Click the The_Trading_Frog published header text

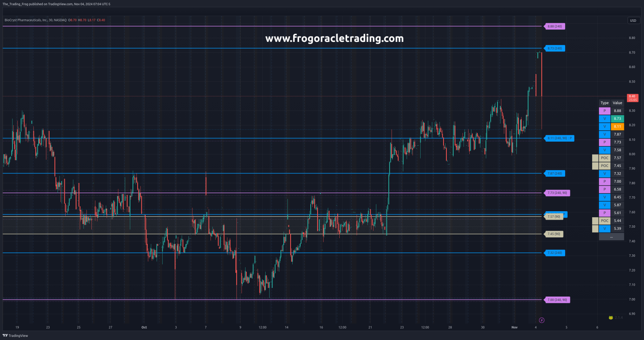click(56, 4)
